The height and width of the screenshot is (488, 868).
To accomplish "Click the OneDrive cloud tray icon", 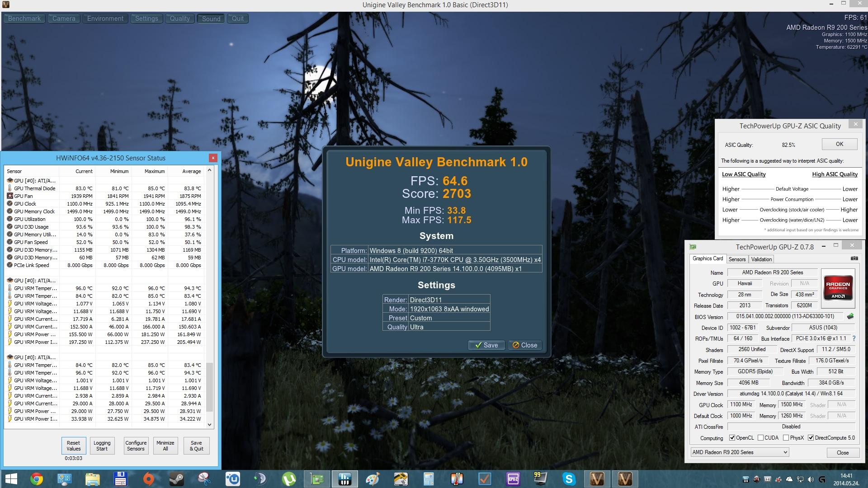I will pos(789,479).
